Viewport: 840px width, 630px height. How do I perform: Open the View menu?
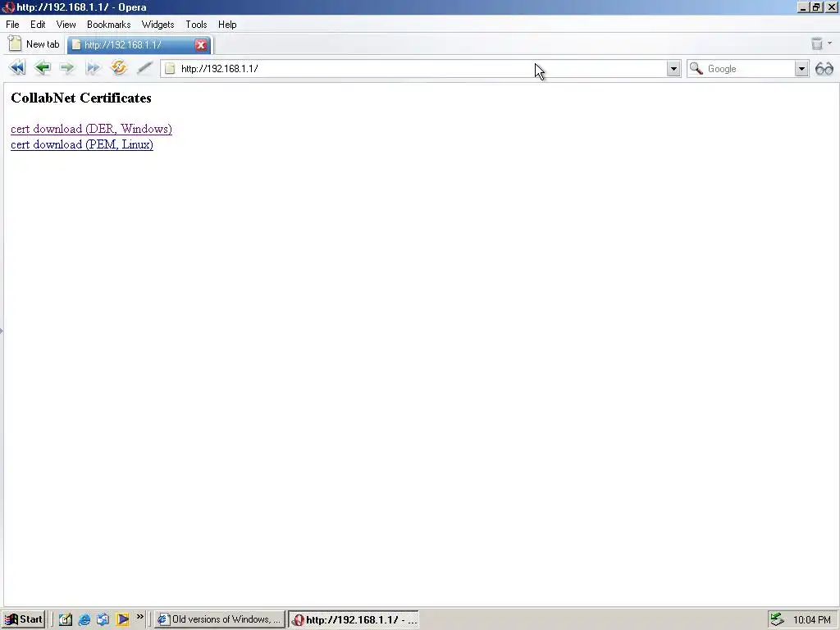coord(66,25)
